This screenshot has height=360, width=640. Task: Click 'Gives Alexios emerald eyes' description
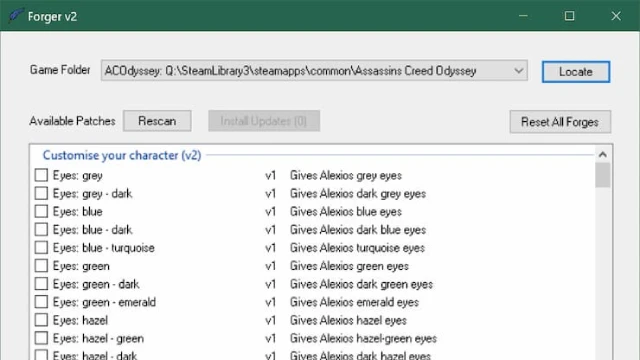click(354, 302)
